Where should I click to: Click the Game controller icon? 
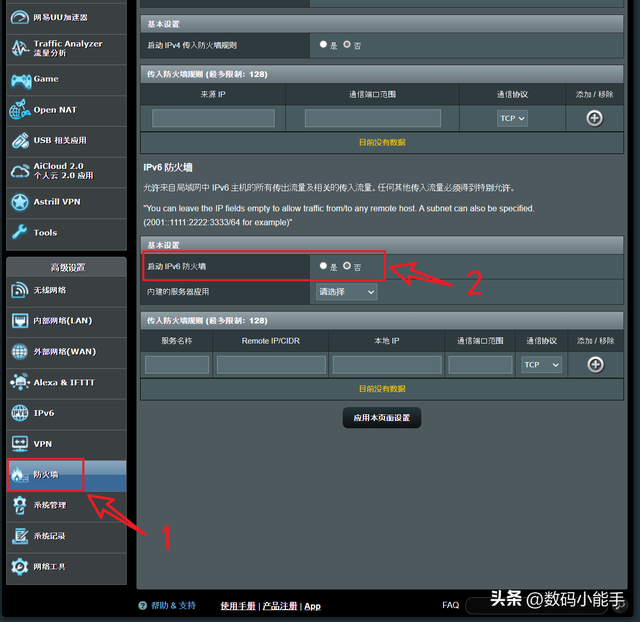[x=20, y=80]
